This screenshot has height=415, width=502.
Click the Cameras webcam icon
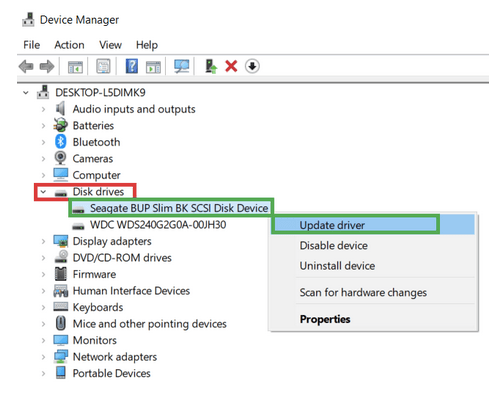pyautogui.click(x=60, y=158)
